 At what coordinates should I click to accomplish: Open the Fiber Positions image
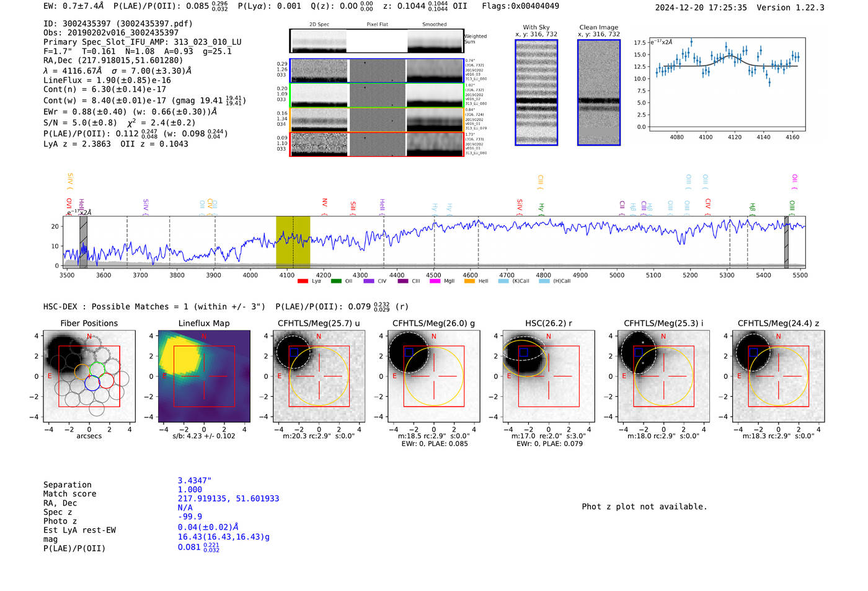click(x=89, y=376)
